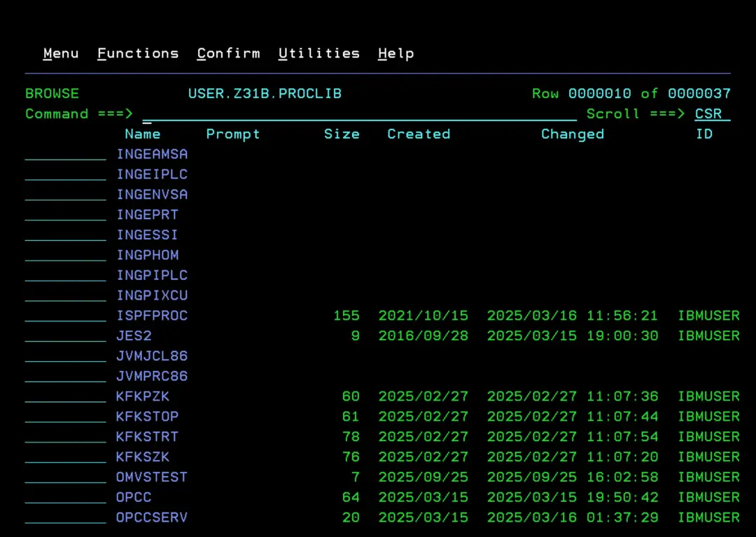Click created date 2021/10/15
Viewport: 756px width, 537px height.
pyautogui.click(x=423, y=316)
